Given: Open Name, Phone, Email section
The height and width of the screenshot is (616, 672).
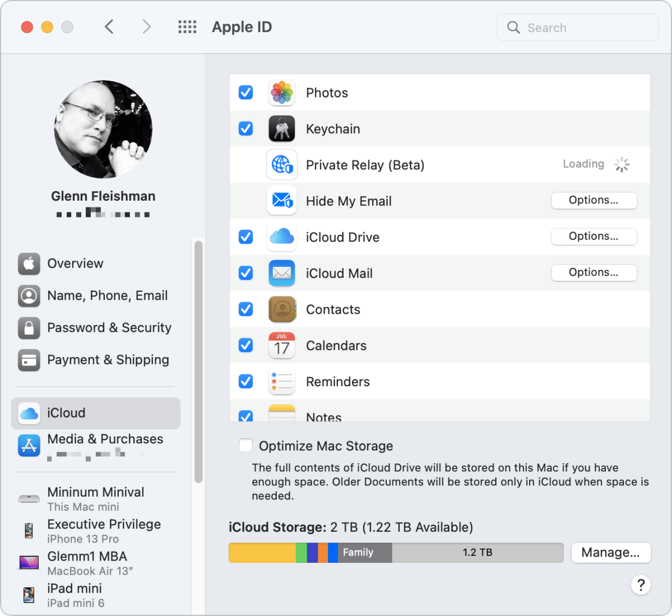Looking at the screenshot, I should coord(96,296).
